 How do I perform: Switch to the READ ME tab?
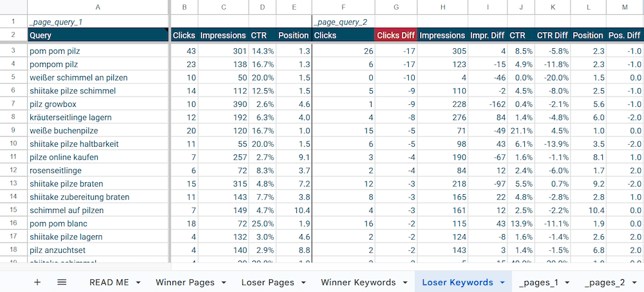109,282
